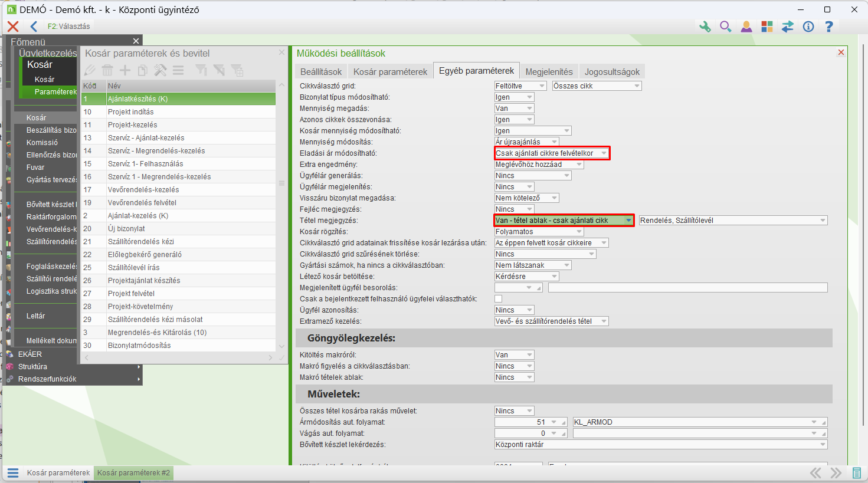868x483 pixels.
Task: Click the first funnel filter icon
Action: click(x=201, y=71)
